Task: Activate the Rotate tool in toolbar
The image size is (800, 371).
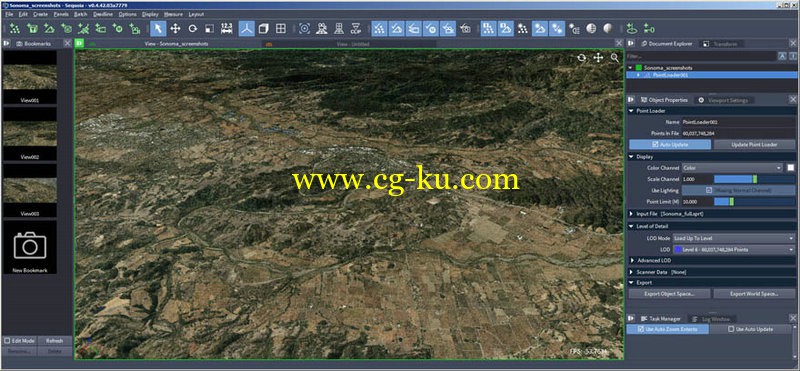Action: [x=192, y=29]
